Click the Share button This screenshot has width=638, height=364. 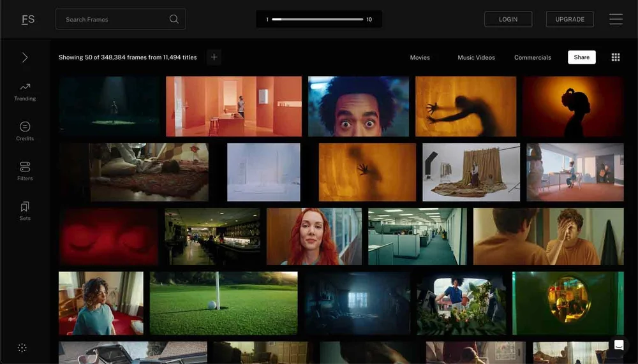tap(581, 57)
